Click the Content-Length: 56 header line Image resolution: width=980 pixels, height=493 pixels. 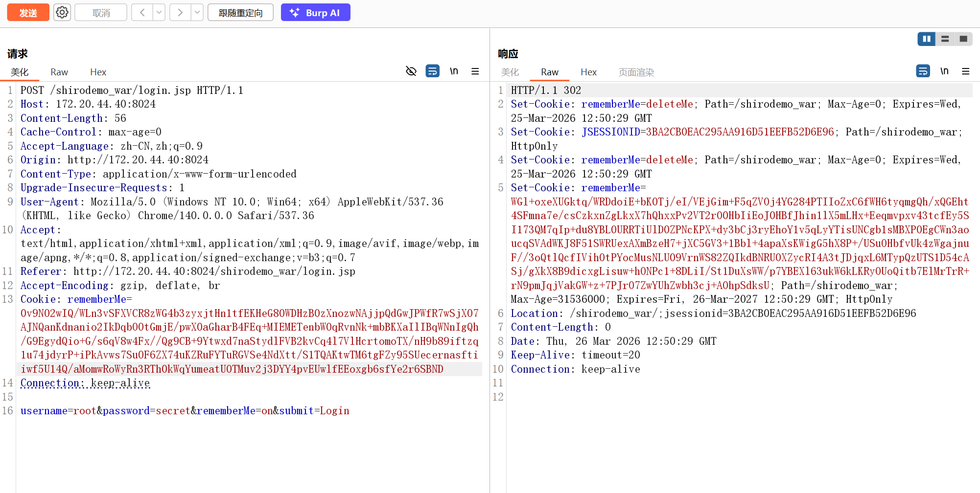click(73, 118)
